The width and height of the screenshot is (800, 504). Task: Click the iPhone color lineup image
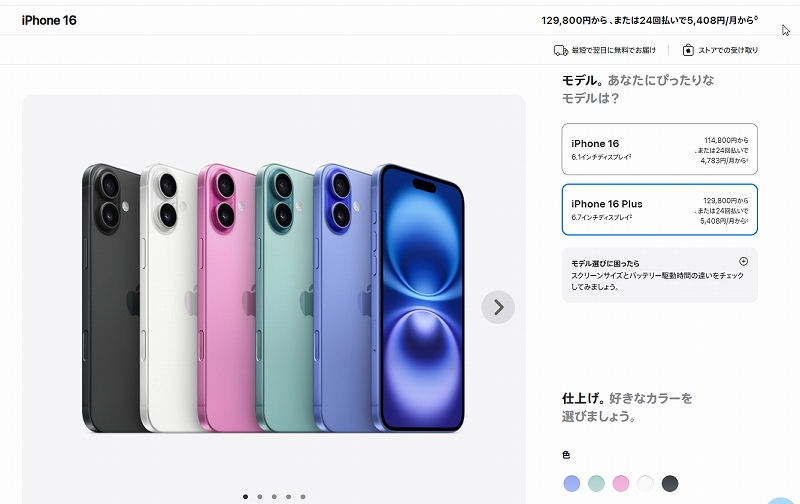point(273,298)
